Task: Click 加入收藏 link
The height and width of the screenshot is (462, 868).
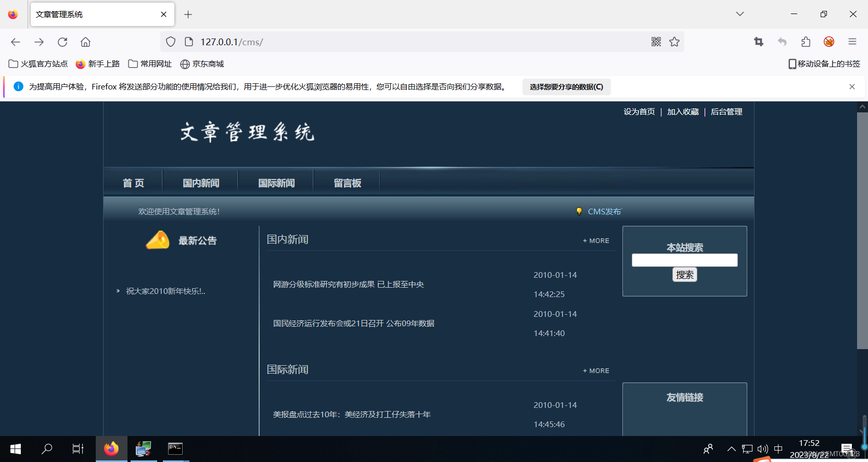Action: tap(683, 112)
